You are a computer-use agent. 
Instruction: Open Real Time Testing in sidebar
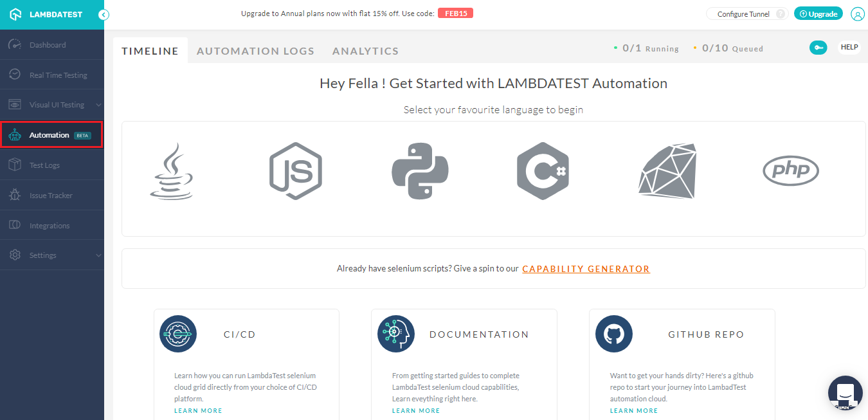click(x=58, y=75)
